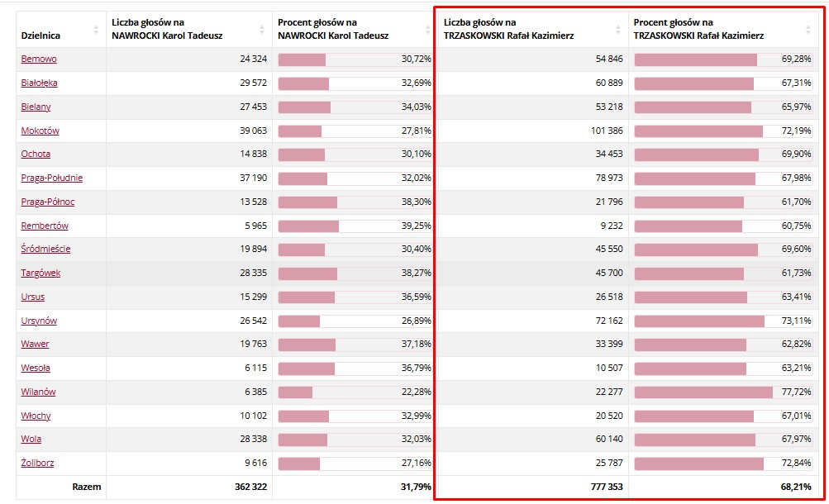Click the Wilanów district link
Viewport: 829px width, 504px height.
tap(38, 392)
